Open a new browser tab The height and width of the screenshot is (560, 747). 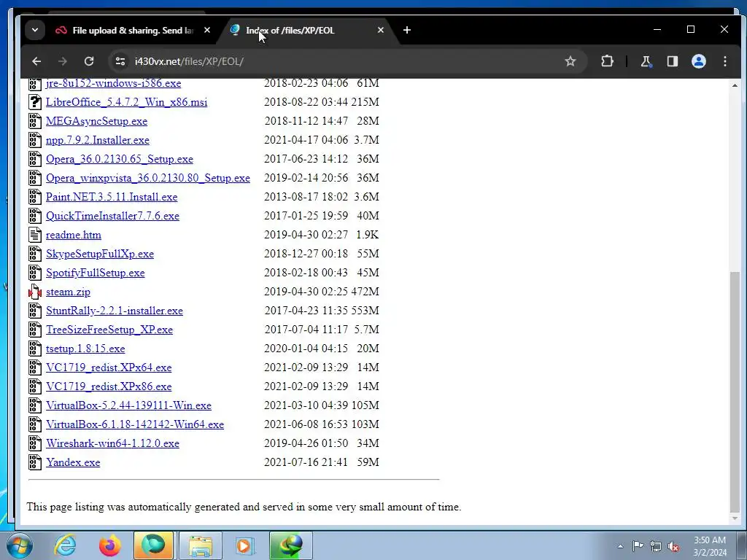[x=407, y=30]
